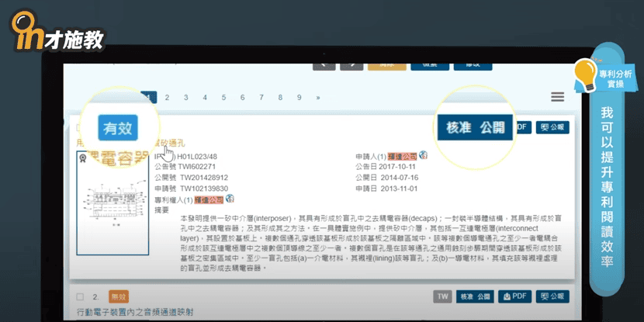Click the 核准 公開 button on first result
Screen dimensions: 644x322
(476, 128)
